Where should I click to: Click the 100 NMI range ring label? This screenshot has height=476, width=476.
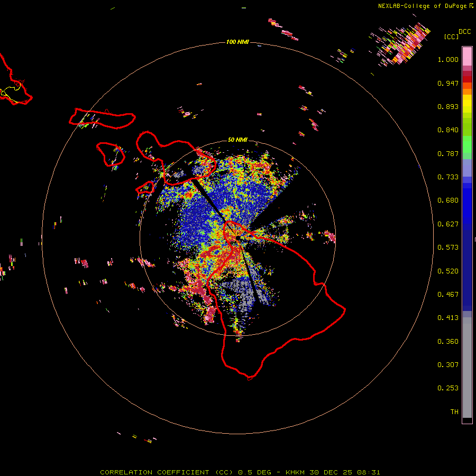click(237, 42)
